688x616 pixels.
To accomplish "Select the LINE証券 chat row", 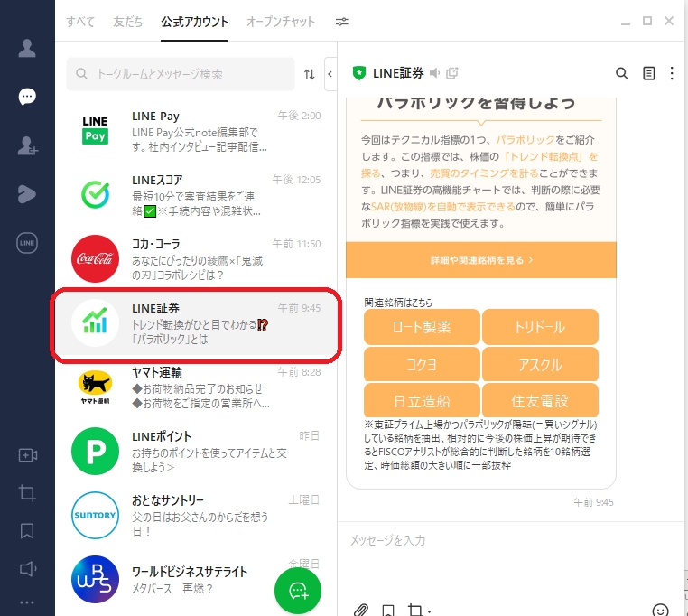I will pyautogui.click(x=196, y=323).
